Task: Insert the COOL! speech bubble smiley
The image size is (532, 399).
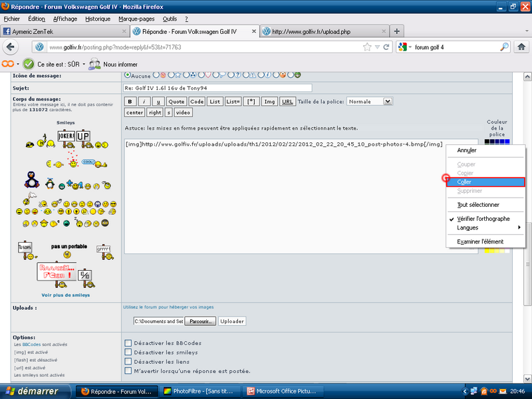Action: pos(94,163)
